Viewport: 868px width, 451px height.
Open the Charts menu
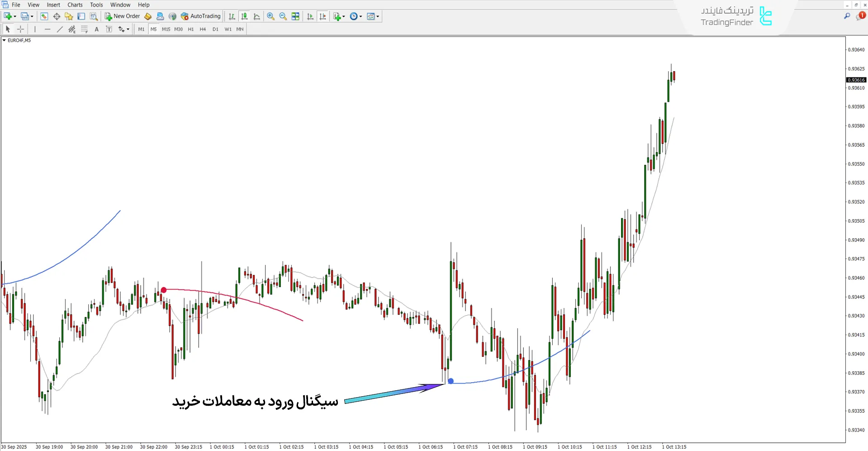(75, 5)
